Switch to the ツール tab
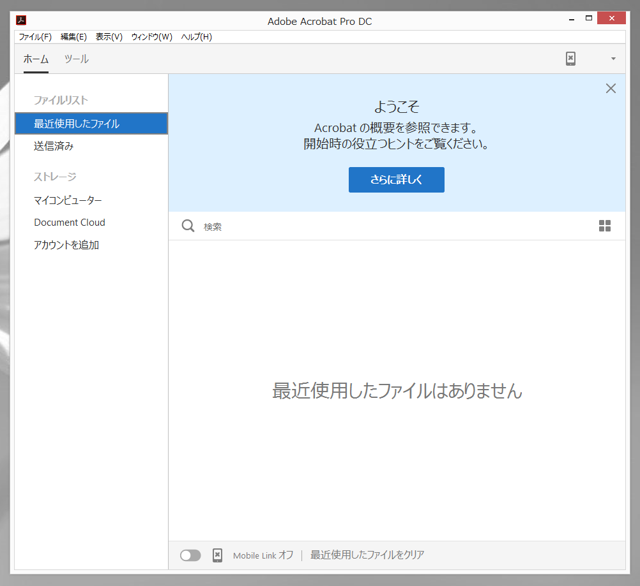This screenshot has height=586, width=640. coord(76,59)
